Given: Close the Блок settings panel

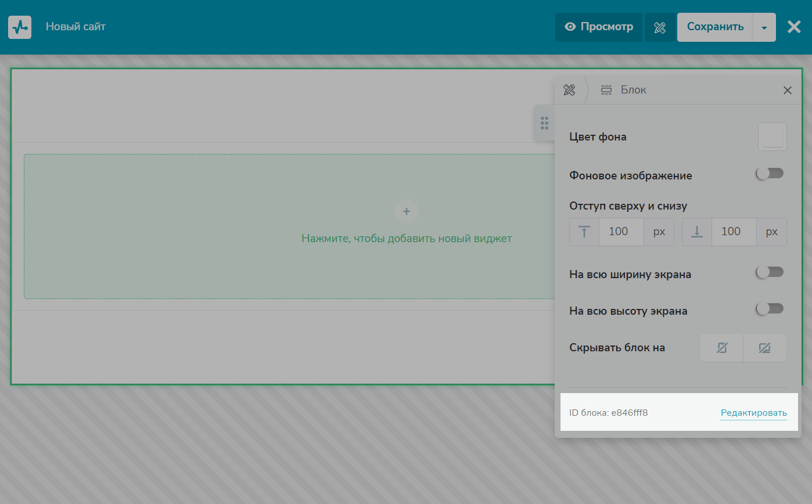Looking at the screenshot, I should click(x=787, y=90).
